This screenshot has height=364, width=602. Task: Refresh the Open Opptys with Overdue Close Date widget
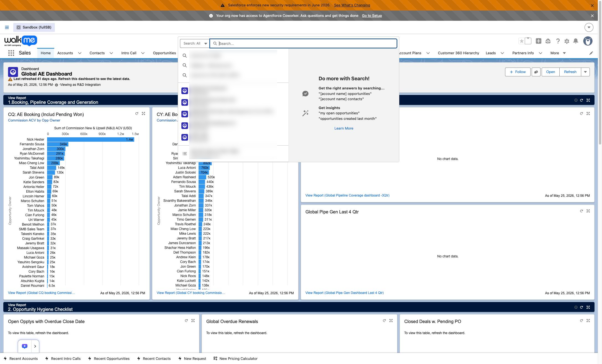(186, 321)
